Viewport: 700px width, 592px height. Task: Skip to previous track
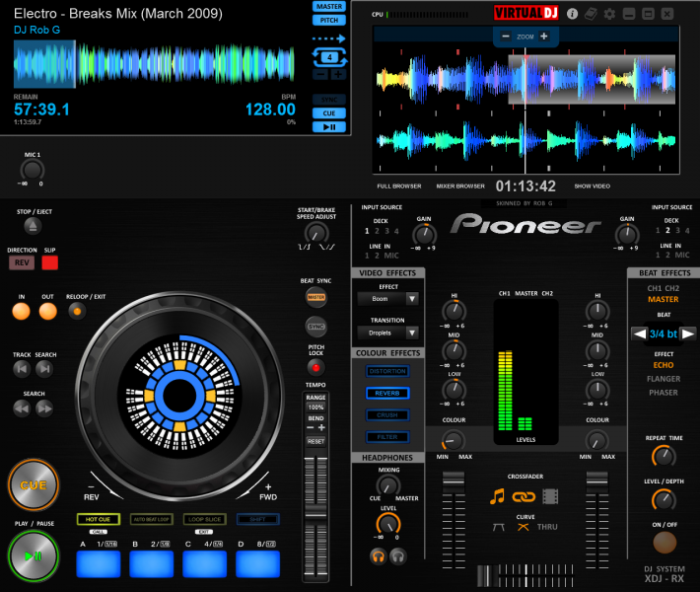[22, 369]
